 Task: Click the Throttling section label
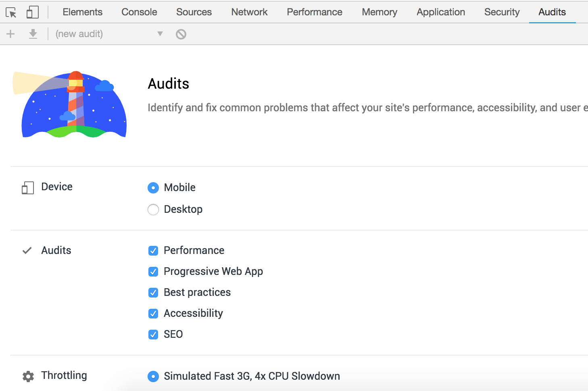tap(64, 376)
